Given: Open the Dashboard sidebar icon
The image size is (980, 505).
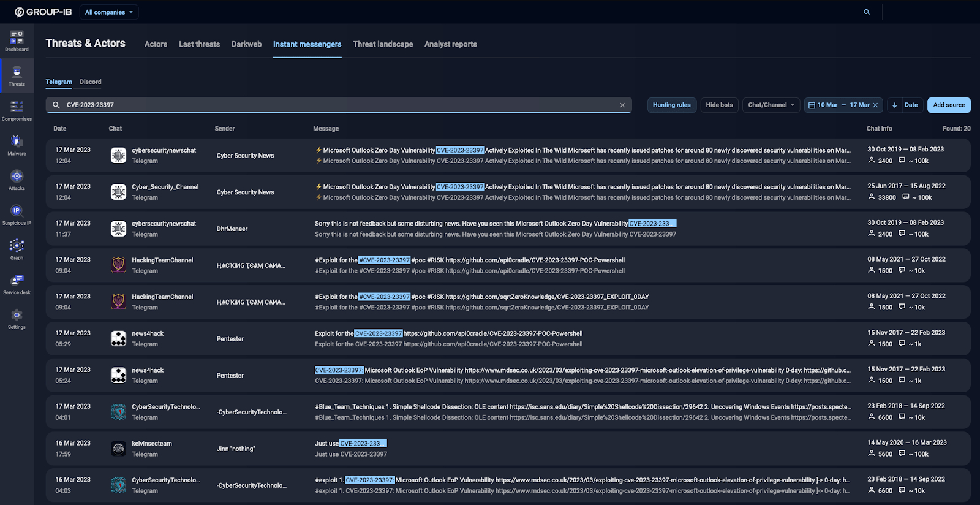Looking at the screenshot, I should click(17, 40).
